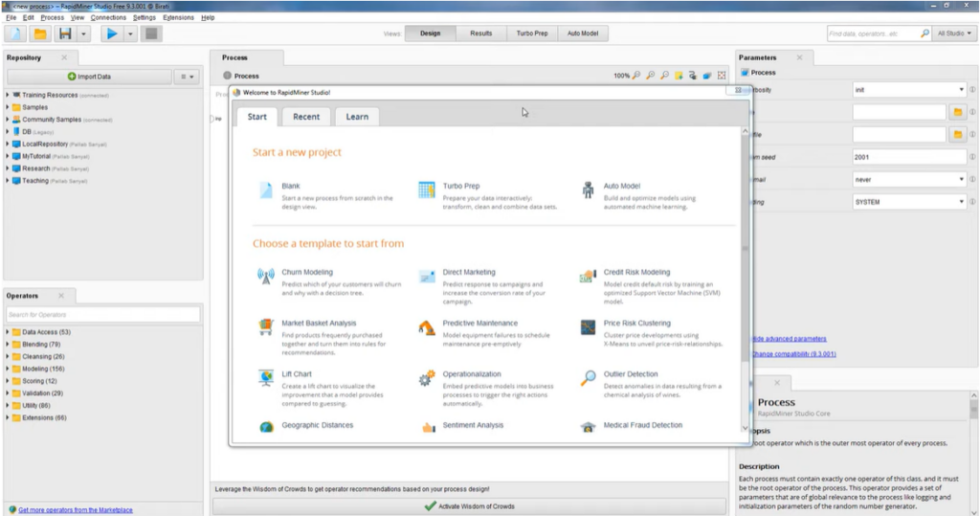The image size is (980, 516).
Task: Select the Credit Risk Modeling template icon
Action: pos(588,276)
